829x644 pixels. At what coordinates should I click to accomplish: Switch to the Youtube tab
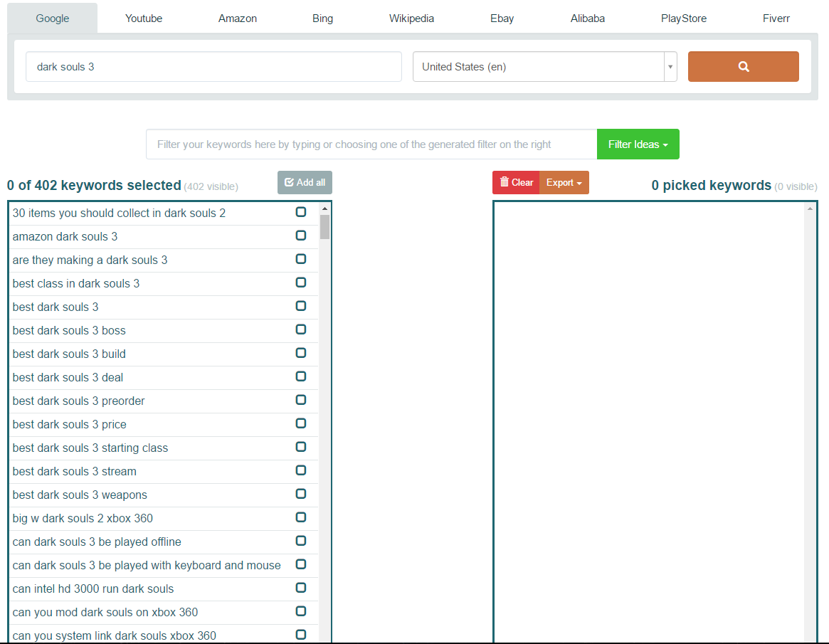click(144, 19)
